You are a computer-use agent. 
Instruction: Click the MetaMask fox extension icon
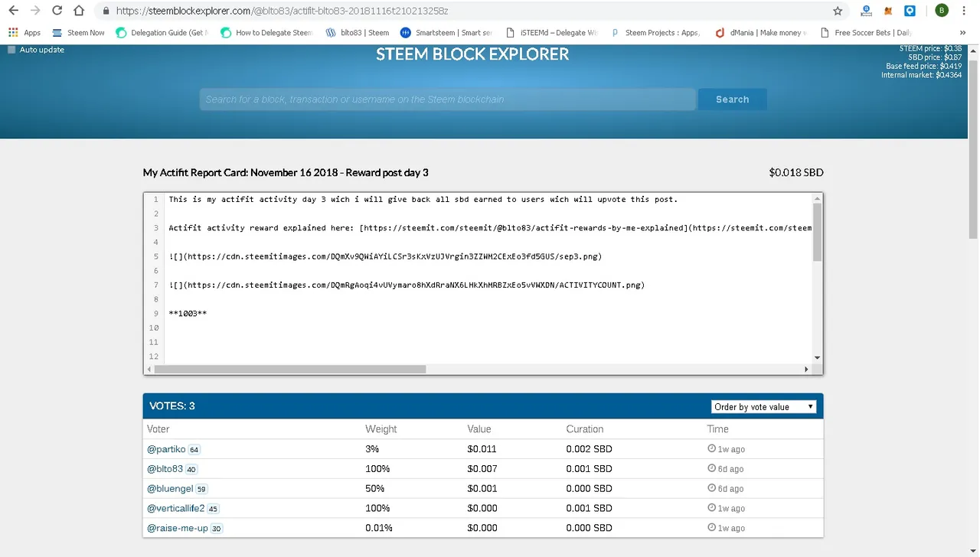click(x=888, y=11)
